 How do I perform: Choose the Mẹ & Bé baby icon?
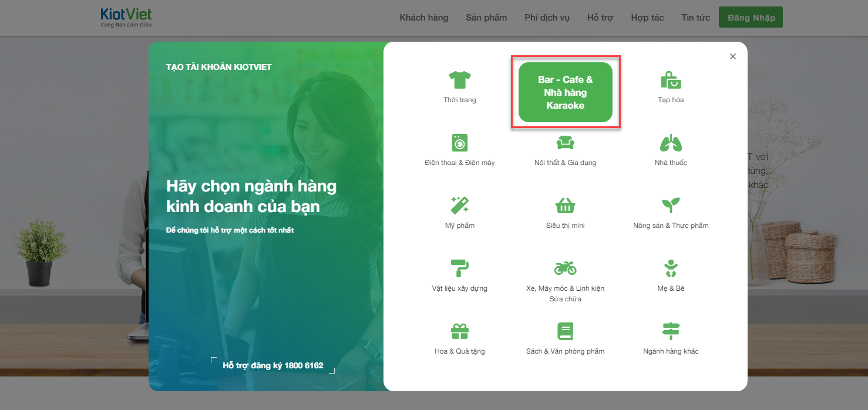pyautogui.click(x=671, y=268)
